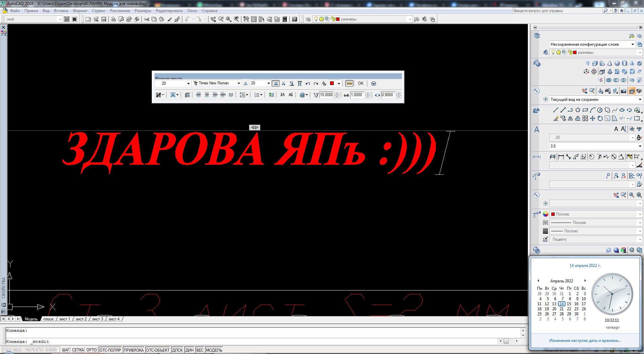Viewport: 644px width, 354px height.
Task: Toggle underline (Ч) text formatting
Action: click(292, 83)
